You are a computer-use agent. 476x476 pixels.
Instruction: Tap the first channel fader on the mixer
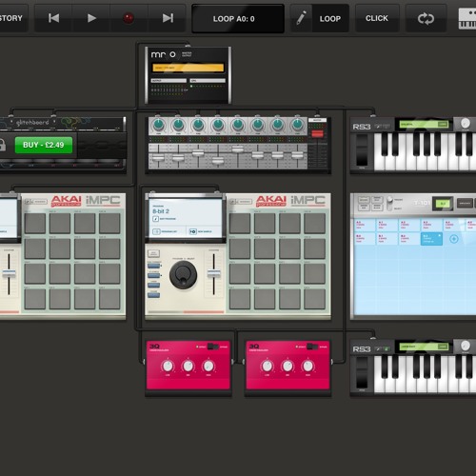click(x=158, y=157)
